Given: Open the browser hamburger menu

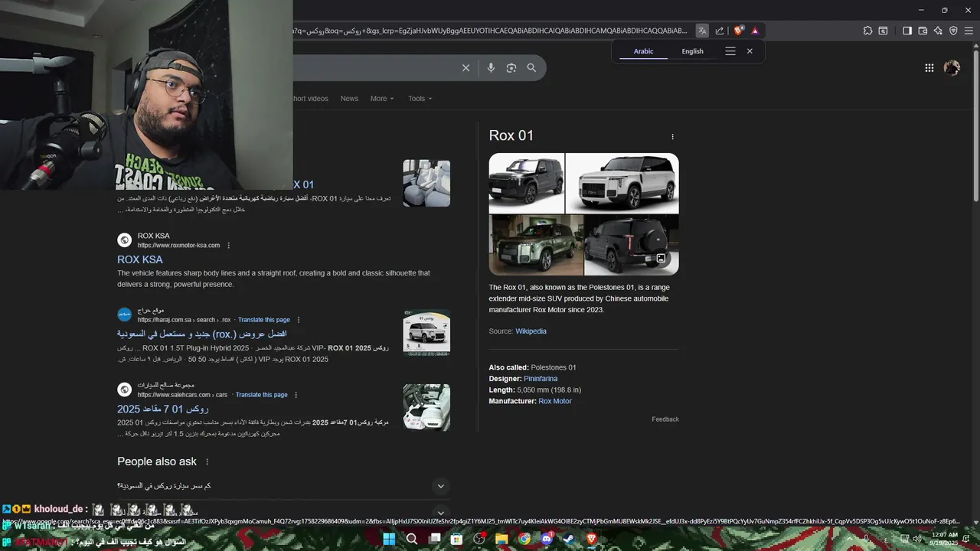Looking at the screenshot, I should 969,31.
